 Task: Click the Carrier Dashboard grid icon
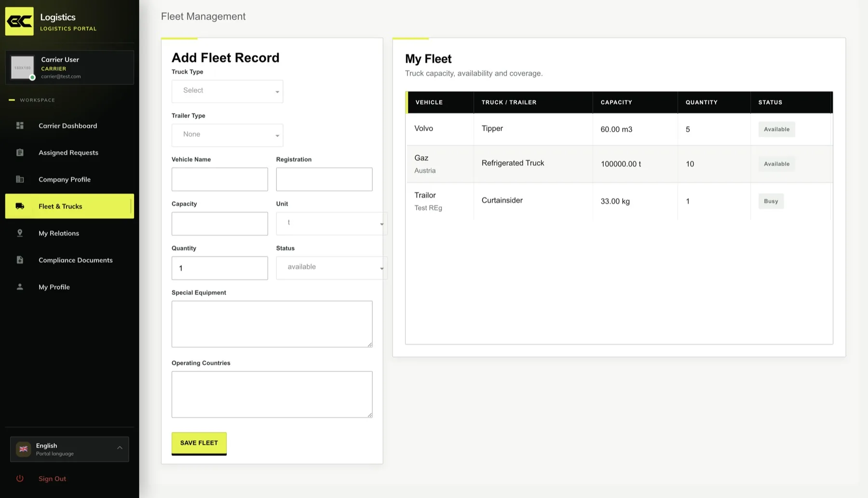click(20, 126)
